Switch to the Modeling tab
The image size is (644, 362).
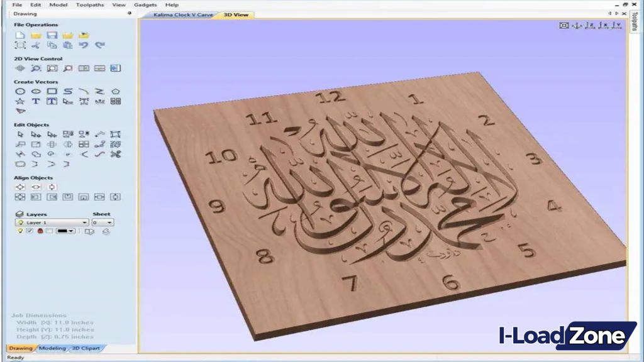click(52, 348)
